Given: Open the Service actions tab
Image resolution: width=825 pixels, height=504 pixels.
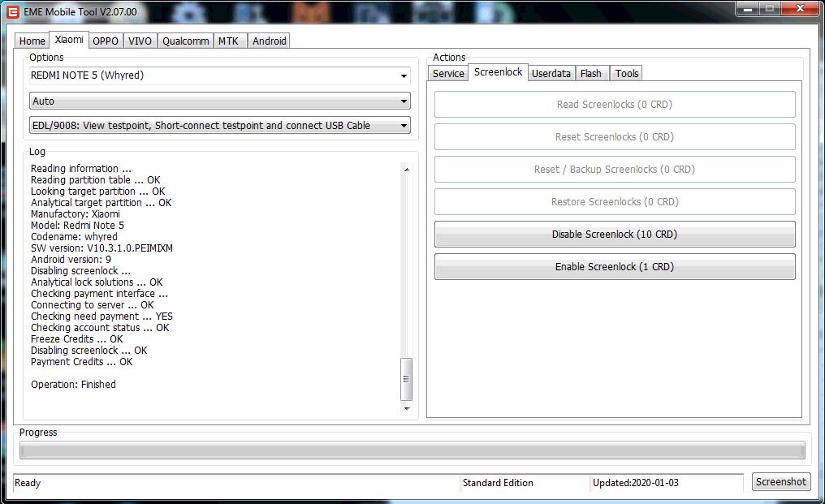Looking at the screenshot, I should click(448, 74).
